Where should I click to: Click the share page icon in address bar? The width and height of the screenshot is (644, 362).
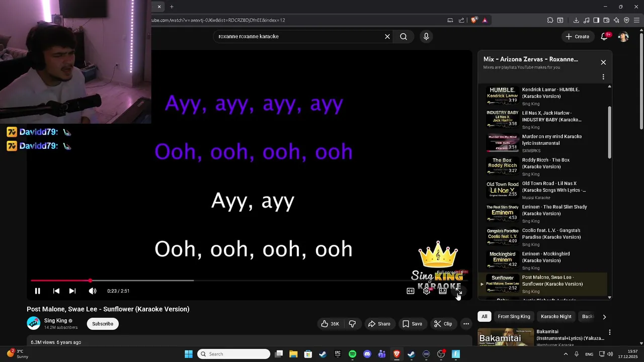(461, 20)
